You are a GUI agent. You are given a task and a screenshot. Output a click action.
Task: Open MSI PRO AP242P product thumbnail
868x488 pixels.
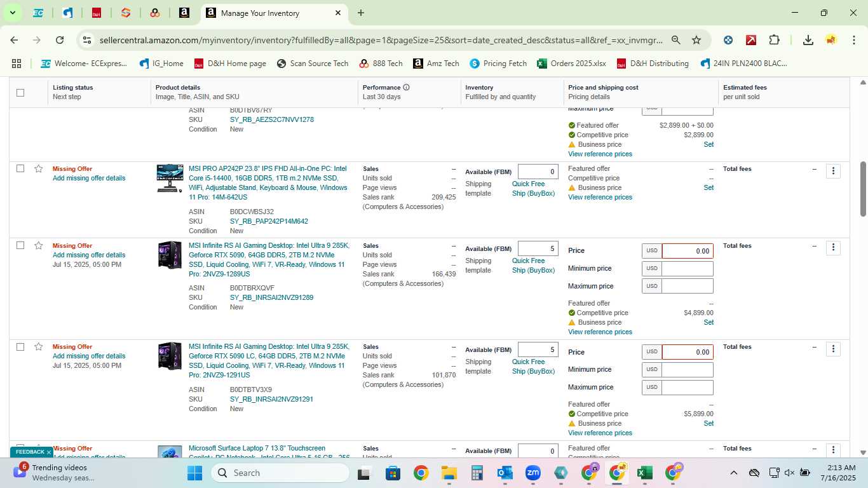tap(170, 179)
